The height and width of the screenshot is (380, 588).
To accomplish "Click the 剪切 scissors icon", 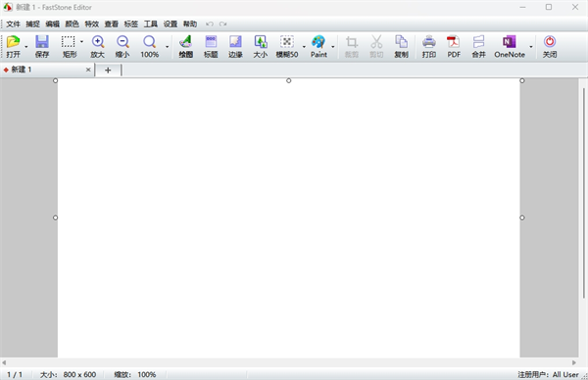I will pos(376,46).
